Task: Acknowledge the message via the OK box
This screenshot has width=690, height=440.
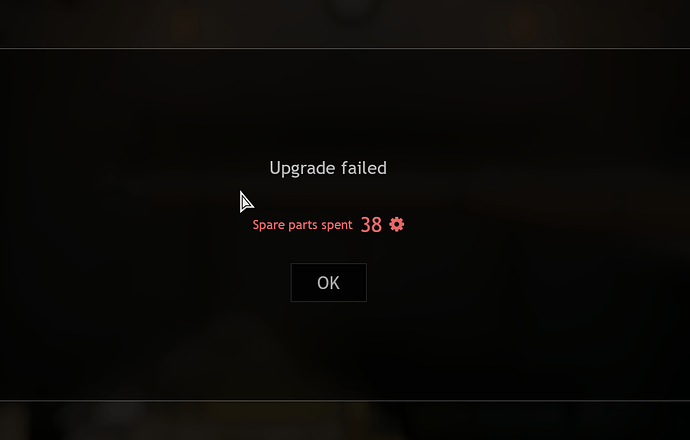Action: click(x=328, y=282)
